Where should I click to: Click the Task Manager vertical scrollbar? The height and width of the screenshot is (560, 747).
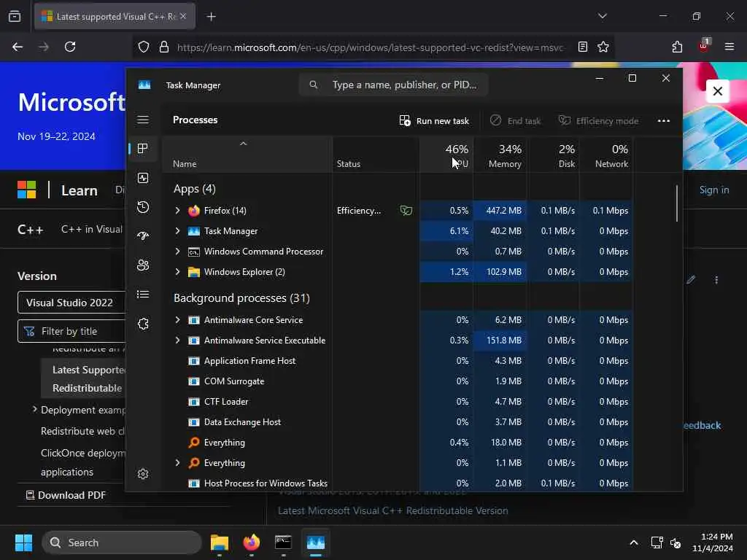(x=676, y=204)
